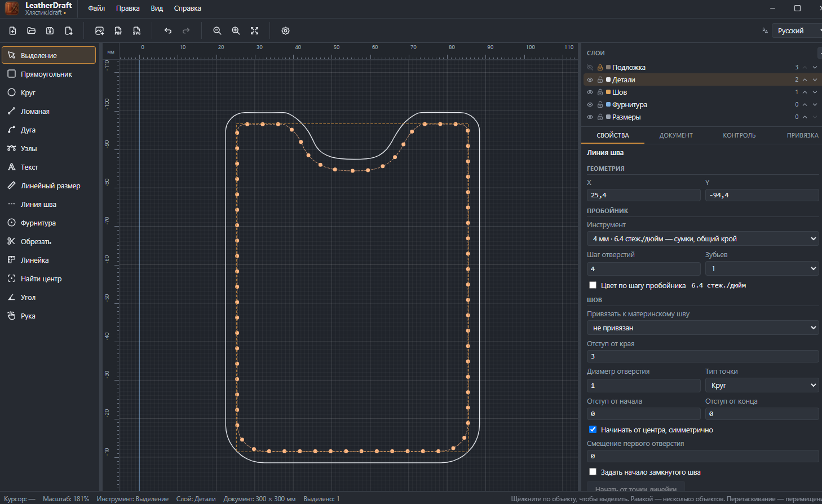Open the Правка menu
The image size is (822, 504).
[x=128, y=8]
